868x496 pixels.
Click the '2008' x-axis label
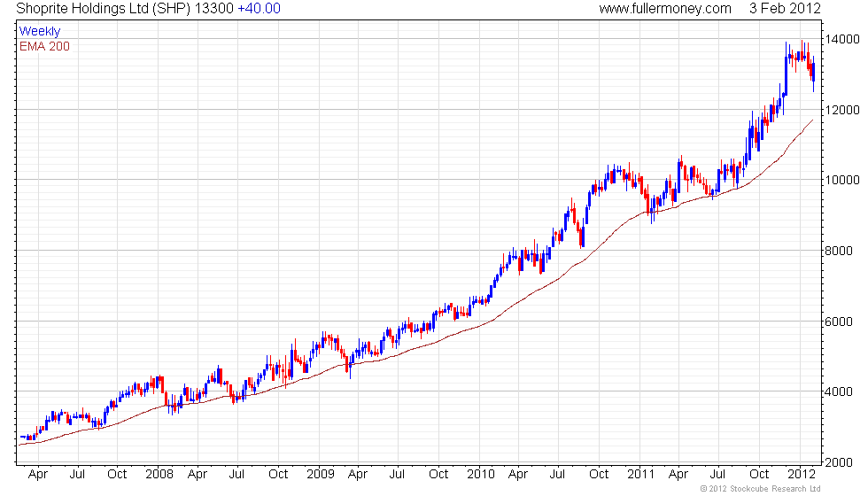pyautogui.click(x=159, y=475)
